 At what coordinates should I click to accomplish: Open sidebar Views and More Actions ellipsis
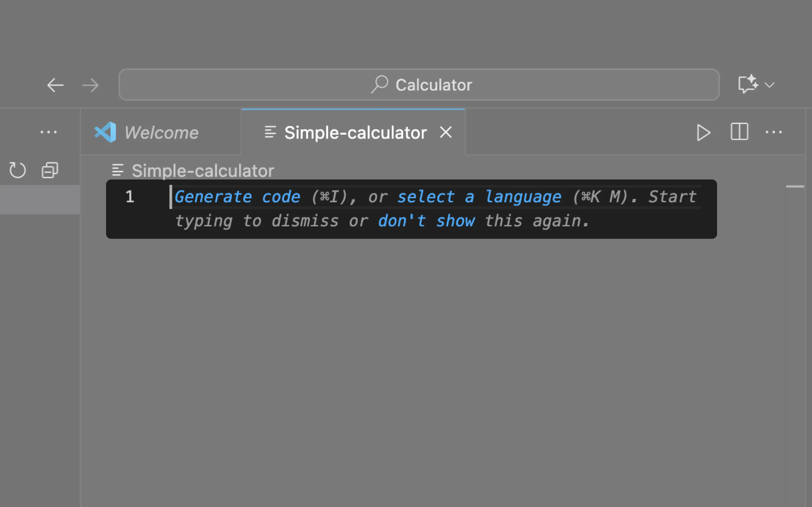click(x=49, y=132)
